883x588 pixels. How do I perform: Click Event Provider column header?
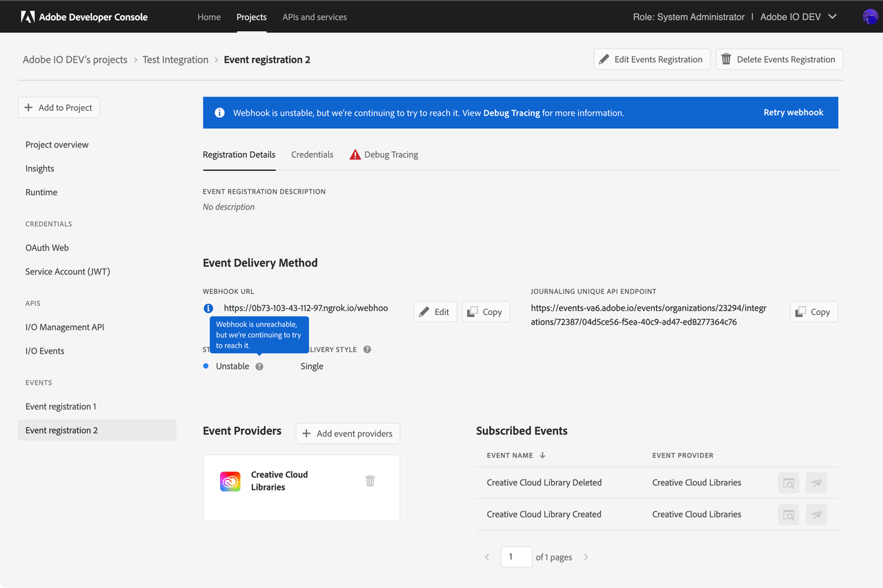[682, 456]
